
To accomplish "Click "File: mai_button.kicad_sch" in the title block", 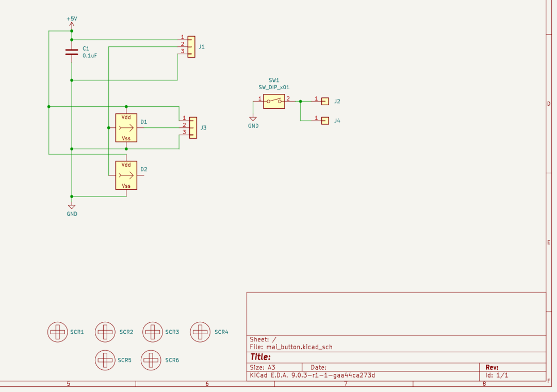I will coord(291,347).
